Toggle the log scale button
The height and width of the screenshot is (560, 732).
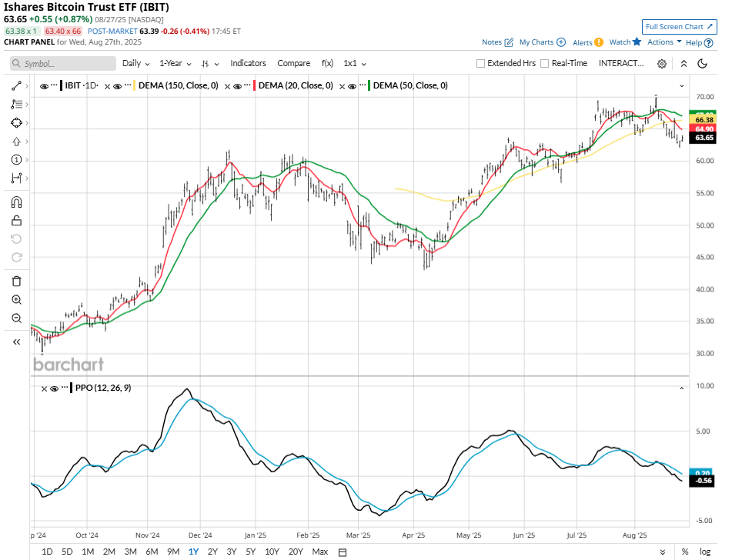705,552
